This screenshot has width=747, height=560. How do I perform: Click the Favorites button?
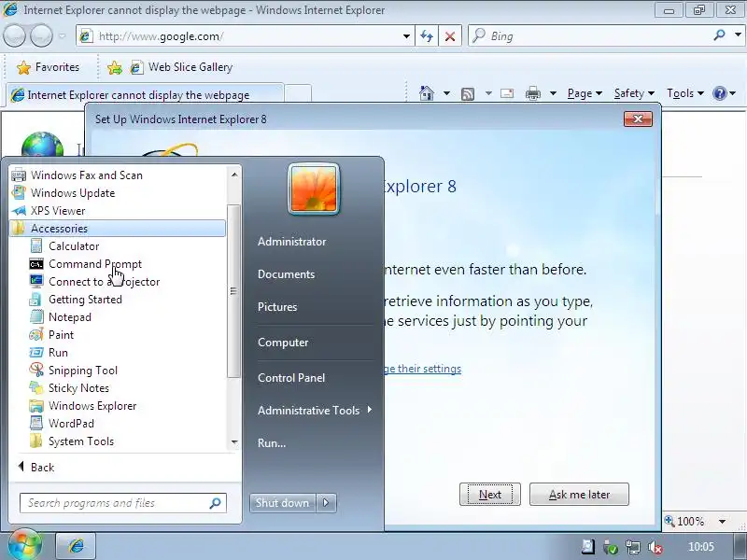[x=49, y=67]
